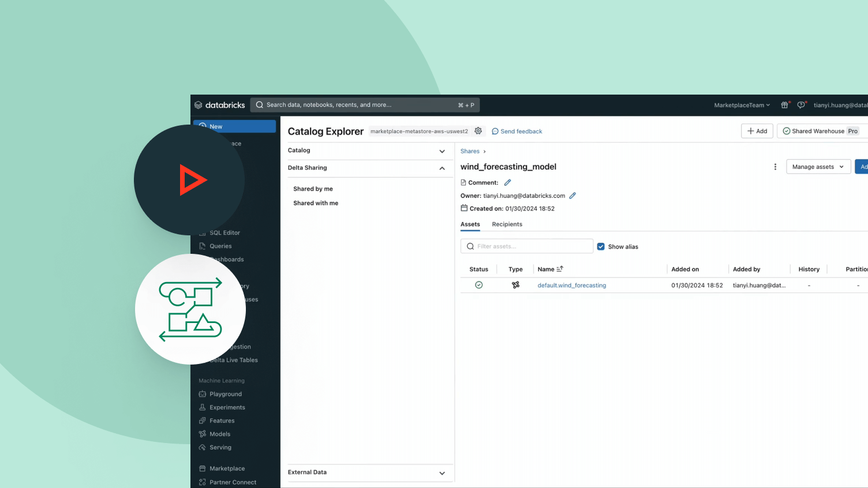The width and height of the screenshot is (868, 488).
Task: Open the MarketplaceTeam workspace dropdown
Action: 742,105
